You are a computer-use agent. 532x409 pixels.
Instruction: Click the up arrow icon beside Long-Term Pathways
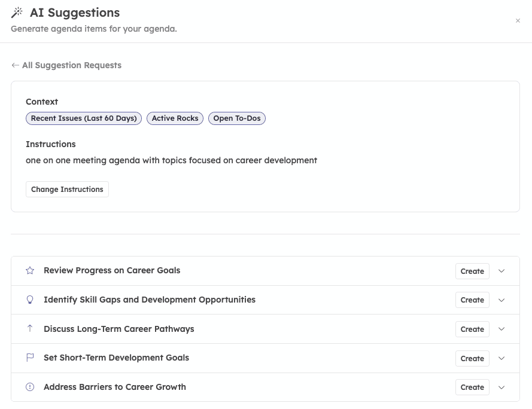point(30,329)
